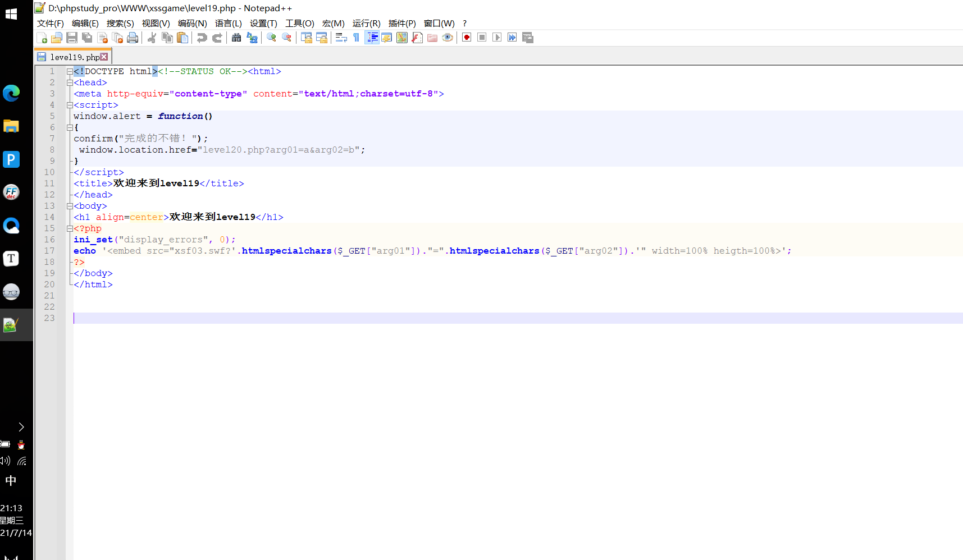Image resolution: width=963 pixels, height=560 pixels.
Task: Print the document using the toolbar icon
Action: click(133, 38)
